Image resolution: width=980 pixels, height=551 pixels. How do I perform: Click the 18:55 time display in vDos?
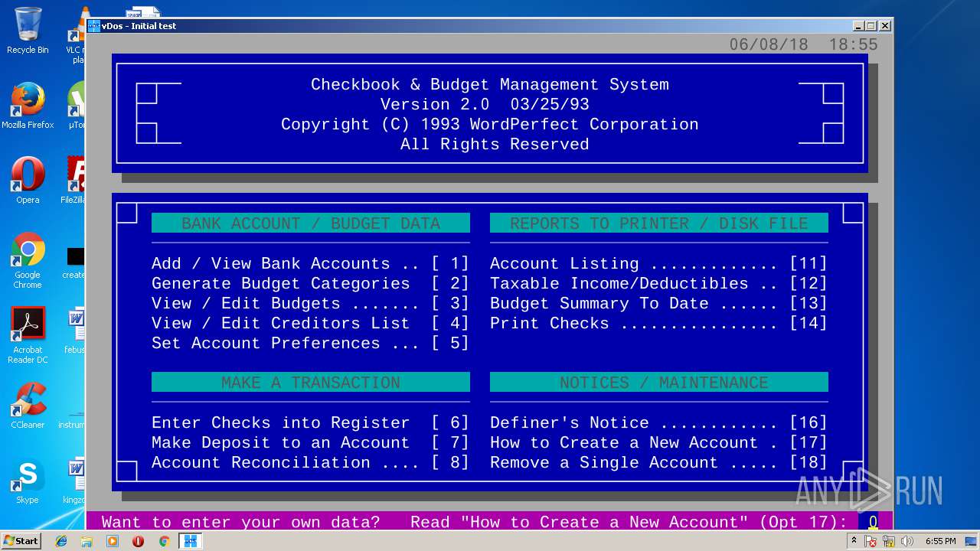coord(853,44)
